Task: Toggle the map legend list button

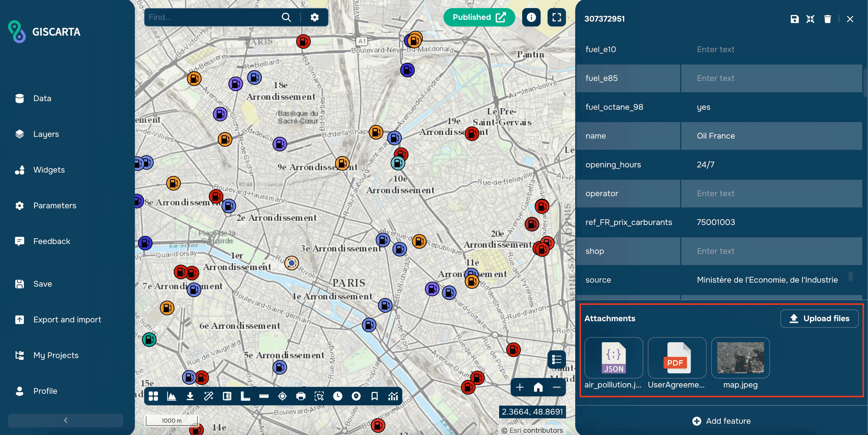Action: click(556, 360)
